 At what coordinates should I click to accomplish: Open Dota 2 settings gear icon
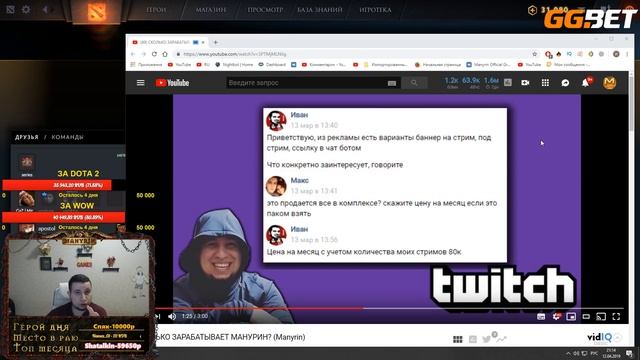(26, 9)
